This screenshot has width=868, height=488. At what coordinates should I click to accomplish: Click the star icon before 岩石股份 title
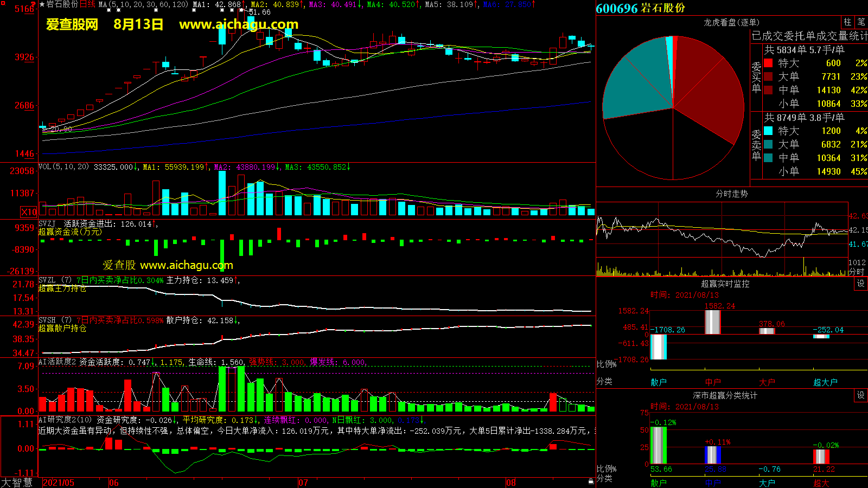[42, 4]
